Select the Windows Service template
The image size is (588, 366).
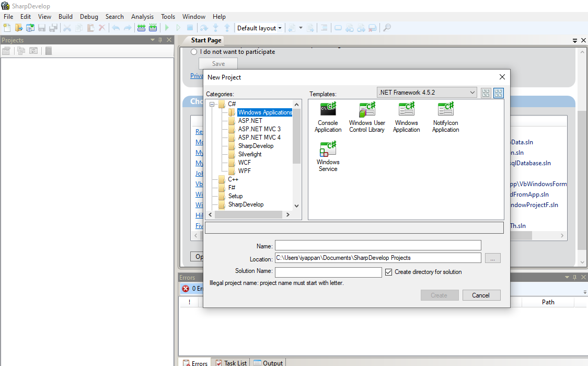pyautogui.click(x=328, y=157)
